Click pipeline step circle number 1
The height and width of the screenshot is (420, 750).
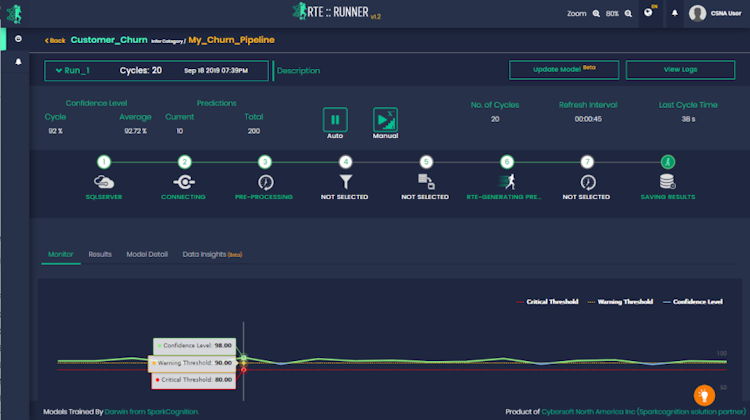pos(104,162)
